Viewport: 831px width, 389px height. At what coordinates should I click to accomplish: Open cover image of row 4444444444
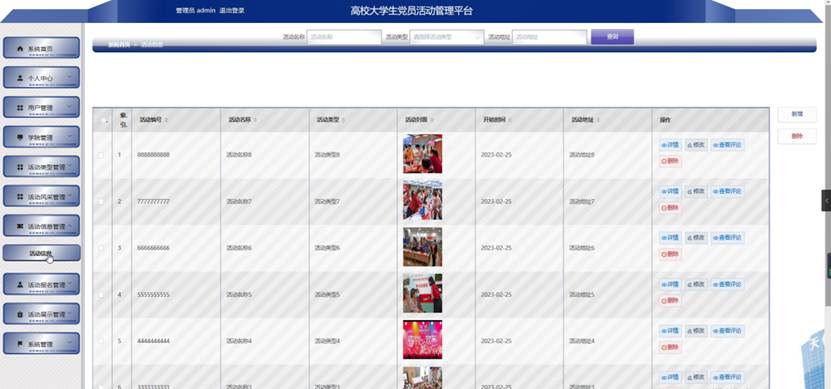tap(422, 340)
